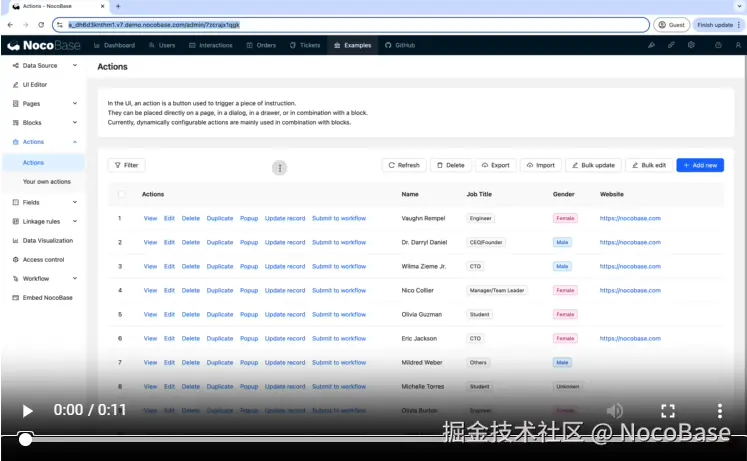The width and height of the screenshot is (747, 461).
Task: Expand the Fields chevron in sidebar
Action: coord(75,202)
